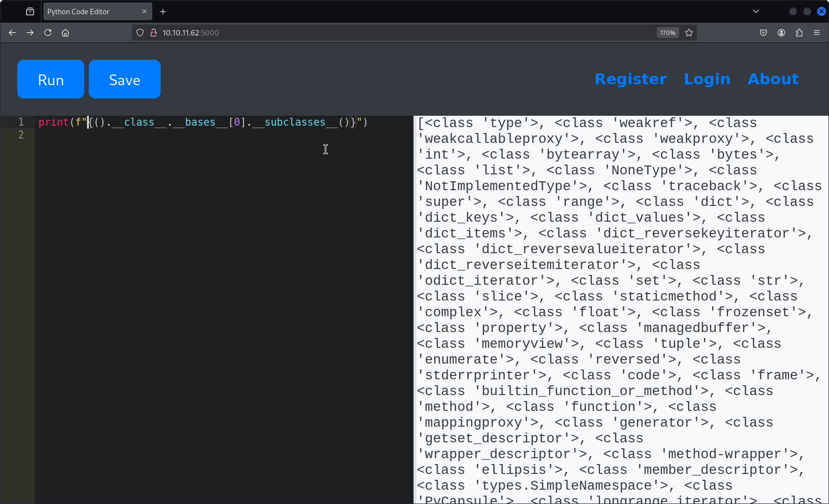Image resolution: width=829 pixels, height=504 pixels.
Task: Open the Firefox hamburger application menu
Action: [817, 33]
